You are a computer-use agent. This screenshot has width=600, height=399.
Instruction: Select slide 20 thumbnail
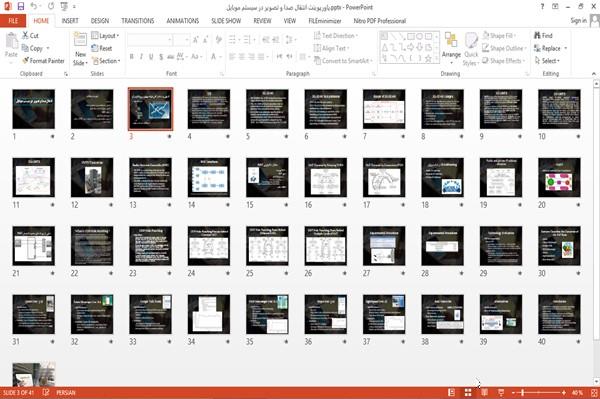[559, 177]
